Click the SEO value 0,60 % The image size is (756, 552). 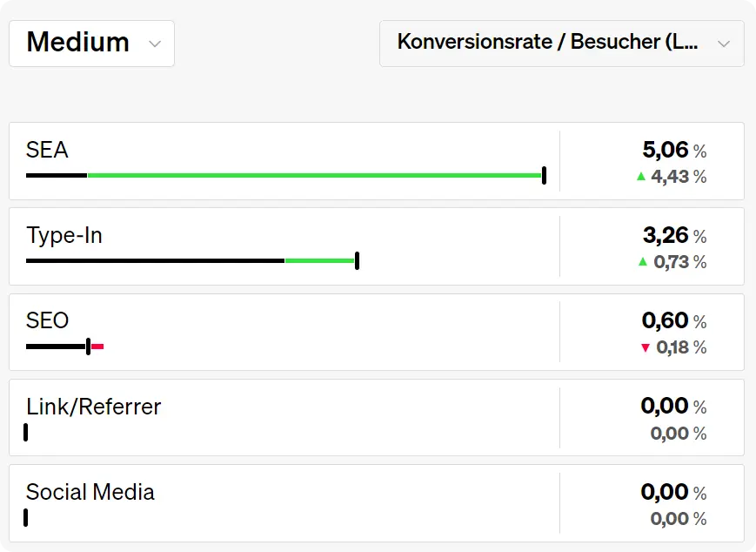coord(674,320)
